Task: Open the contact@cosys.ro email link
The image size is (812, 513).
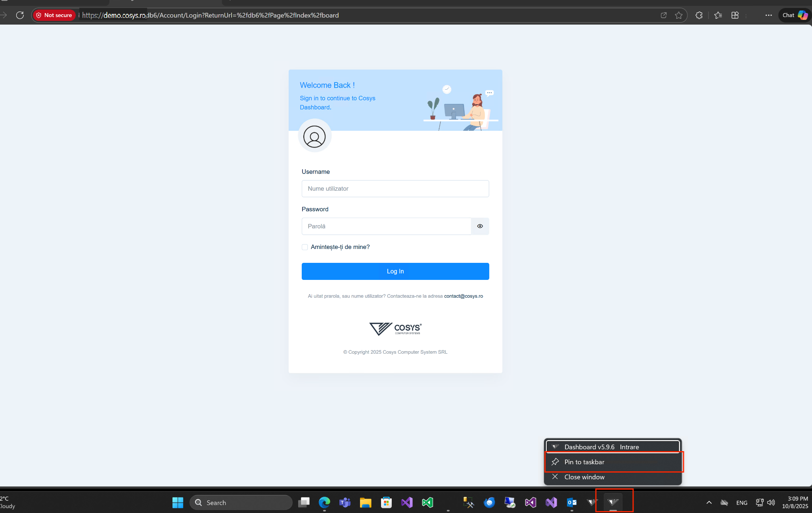Action: coord(463,296)
